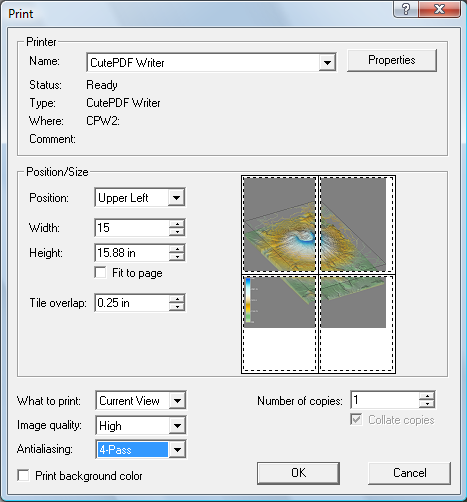Expand the Image quality dropdown
467x502 pixels.
tap(177, 425)
